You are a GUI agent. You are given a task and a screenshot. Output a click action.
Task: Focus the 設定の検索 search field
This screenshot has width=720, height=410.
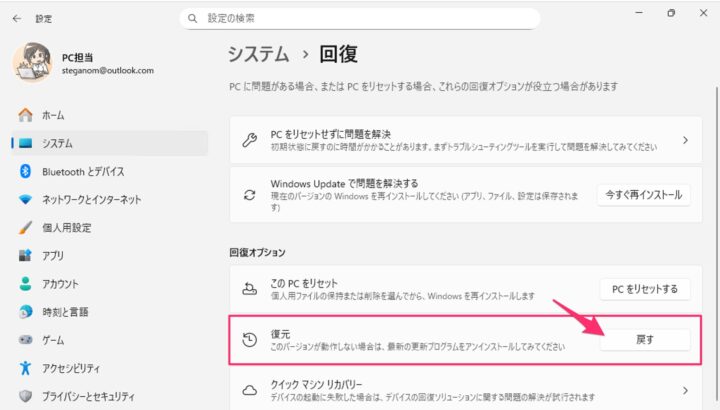click(360, 18)
